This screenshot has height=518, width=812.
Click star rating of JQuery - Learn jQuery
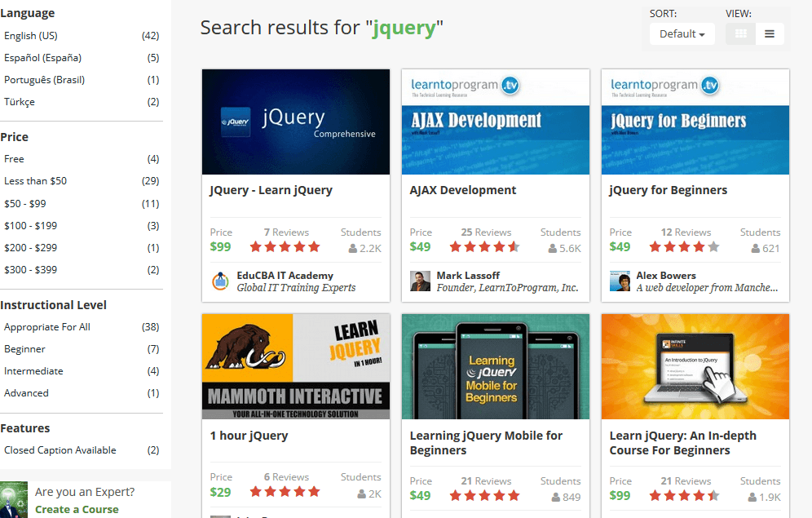285,247
